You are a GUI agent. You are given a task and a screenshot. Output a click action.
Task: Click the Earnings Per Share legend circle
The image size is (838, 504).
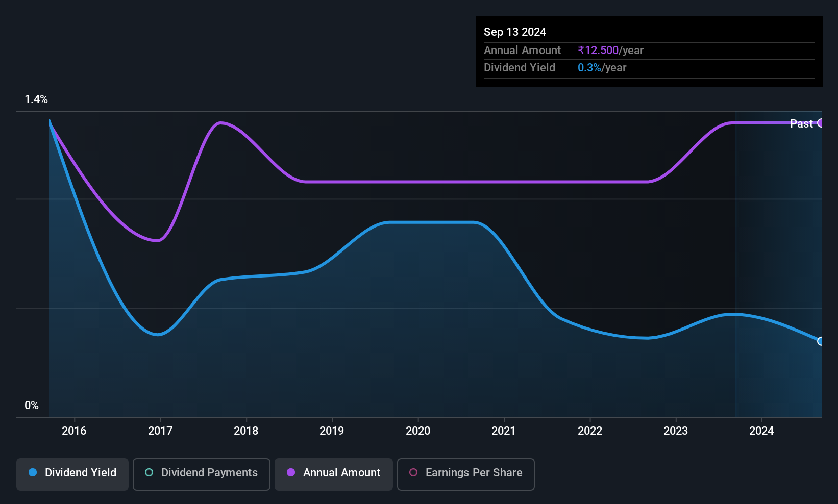click(413, 473)
